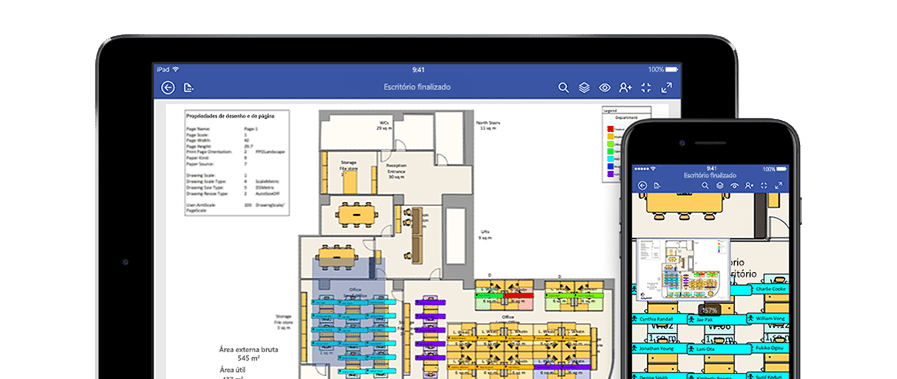This screenshot has height=379, width=897.
Task: Share with people using the iPad add-person icon
Action: click(x=625, y=87)
